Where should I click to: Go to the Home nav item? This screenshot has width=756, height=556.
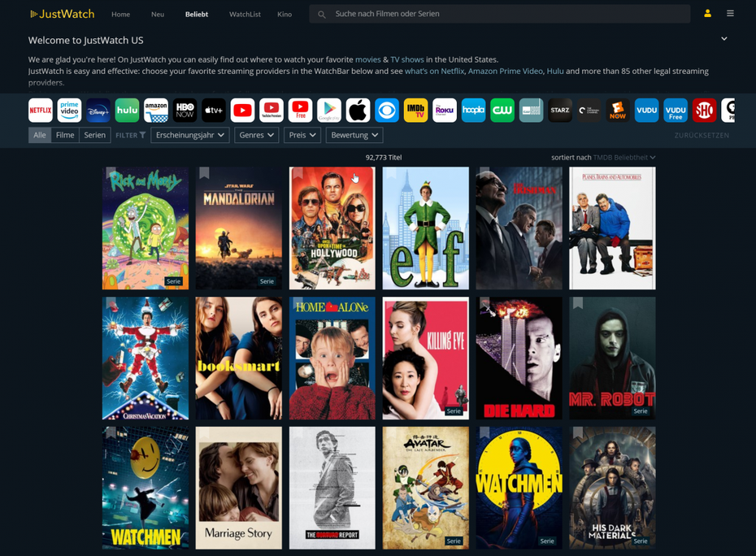120,14
